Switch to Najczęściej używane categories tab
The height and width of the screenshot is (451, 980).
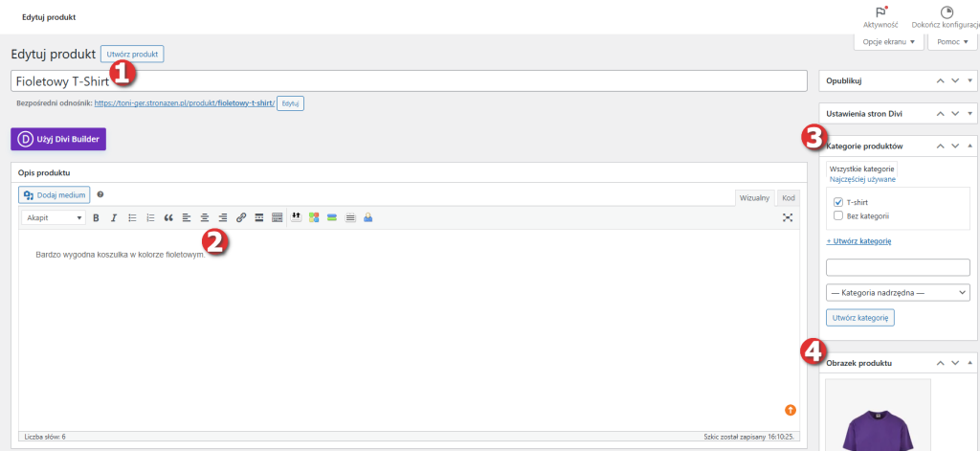pyautogui.click(x=862, y=179)
